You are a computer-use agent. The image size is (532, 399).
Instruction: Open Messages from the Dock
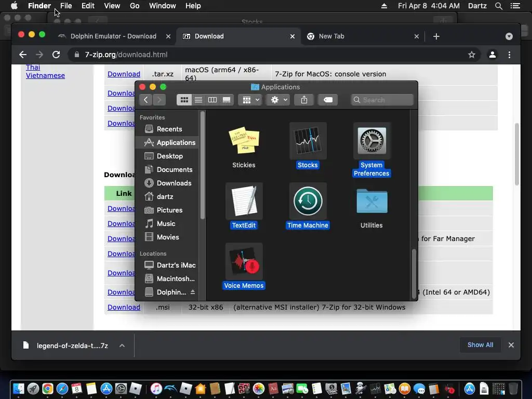pyautogui.click(x=419, y=389)
